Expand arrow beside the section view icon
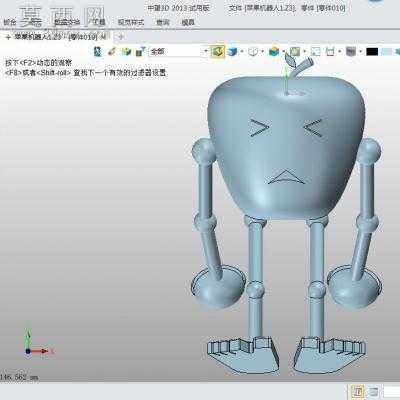This screenshot has height=400, width=400. 339,52
